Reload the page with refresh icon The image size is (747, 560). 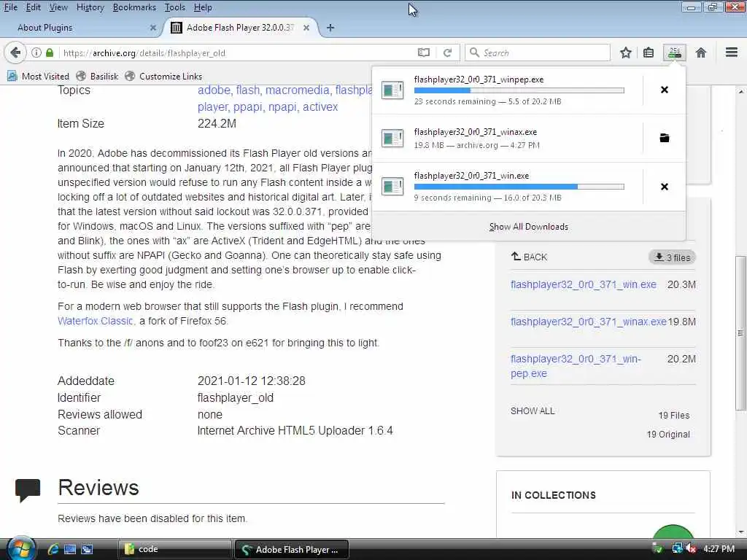click(x=447, y=52)
